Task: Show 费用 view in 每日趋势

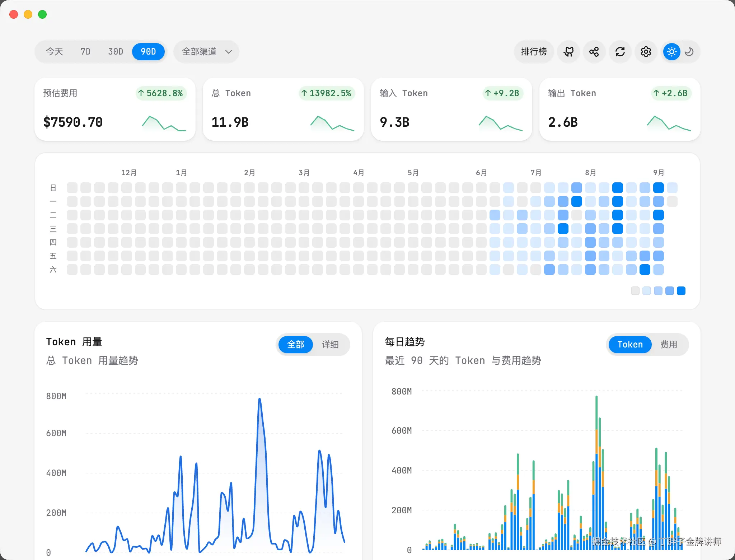Action: (669, 345)
